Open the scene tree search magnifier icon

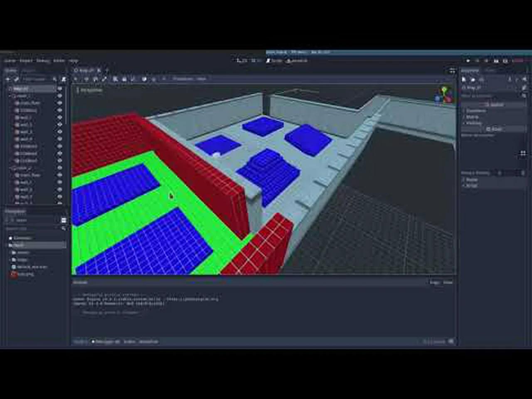[55, 79]
